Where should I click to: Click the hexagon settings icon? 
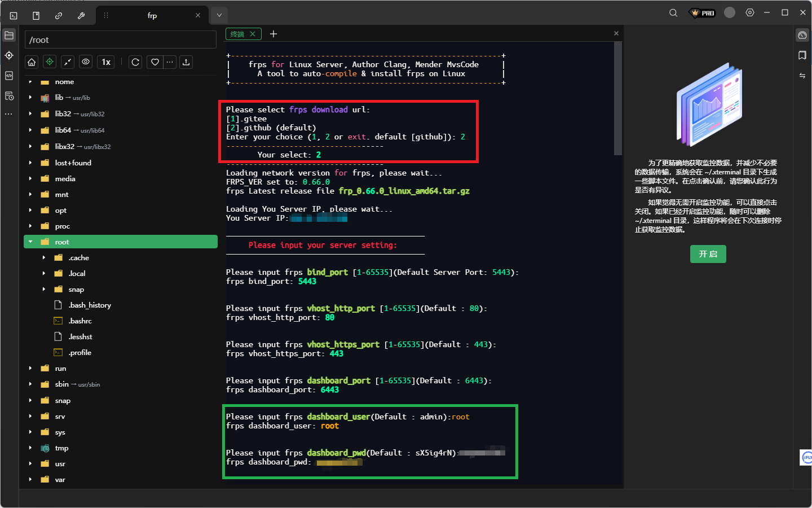750,13
